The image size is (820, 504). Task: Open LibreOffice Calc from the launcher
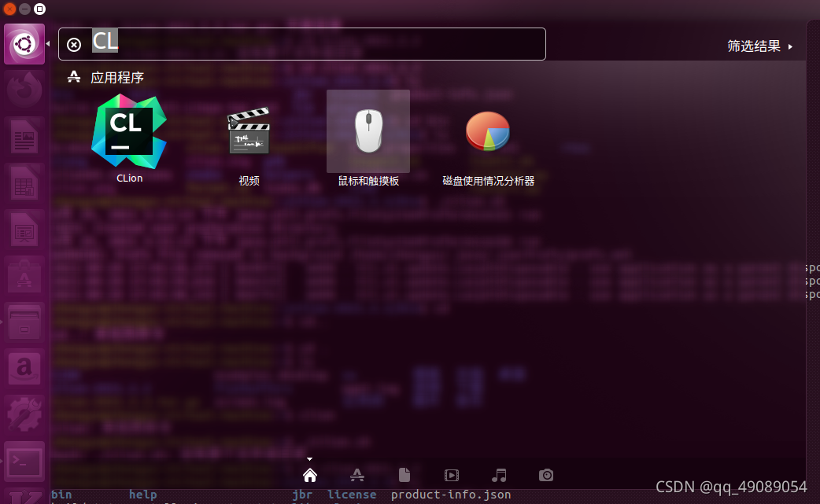[24, 182]
